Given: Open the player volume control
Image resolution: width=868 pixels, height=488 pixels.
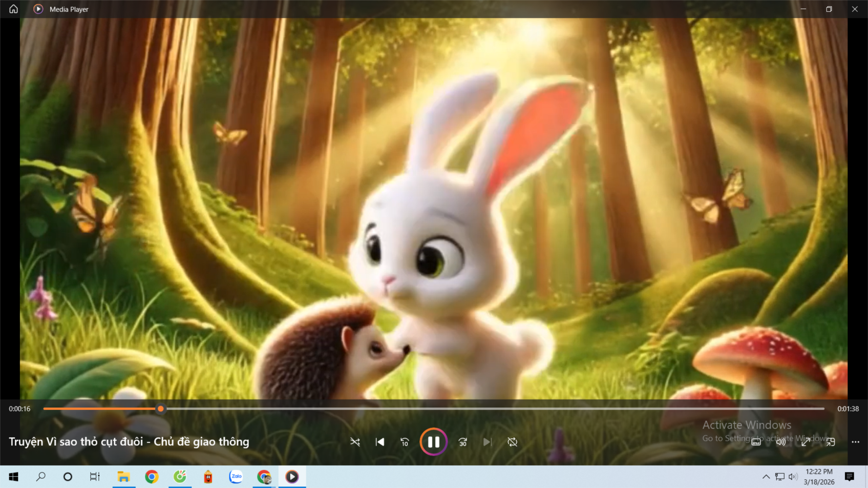Looking at the screenshot, I should [x=781, y=442].
